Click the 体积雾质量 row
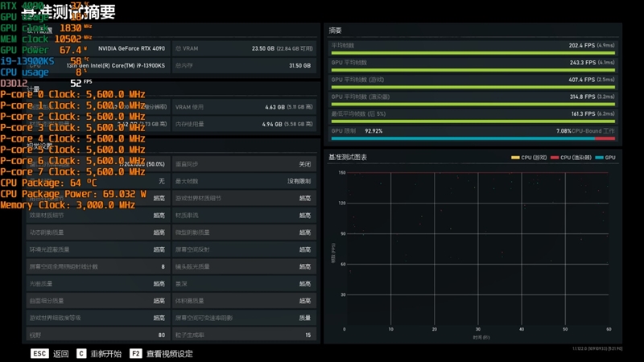This screenshot has height=362, width=644. coord(244,301)
